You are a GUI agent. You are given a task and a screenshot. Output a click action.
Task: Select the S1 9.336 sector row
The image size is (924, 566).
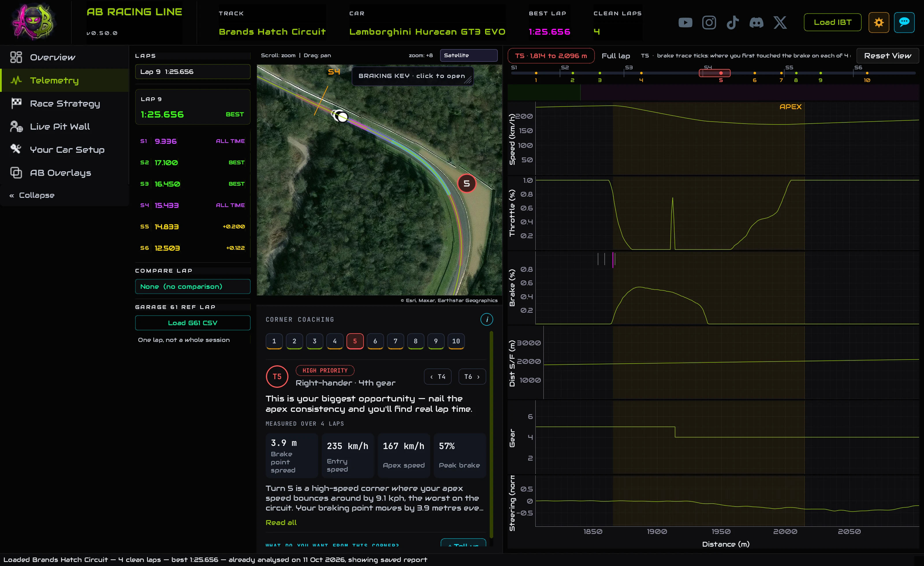[192, 141]
